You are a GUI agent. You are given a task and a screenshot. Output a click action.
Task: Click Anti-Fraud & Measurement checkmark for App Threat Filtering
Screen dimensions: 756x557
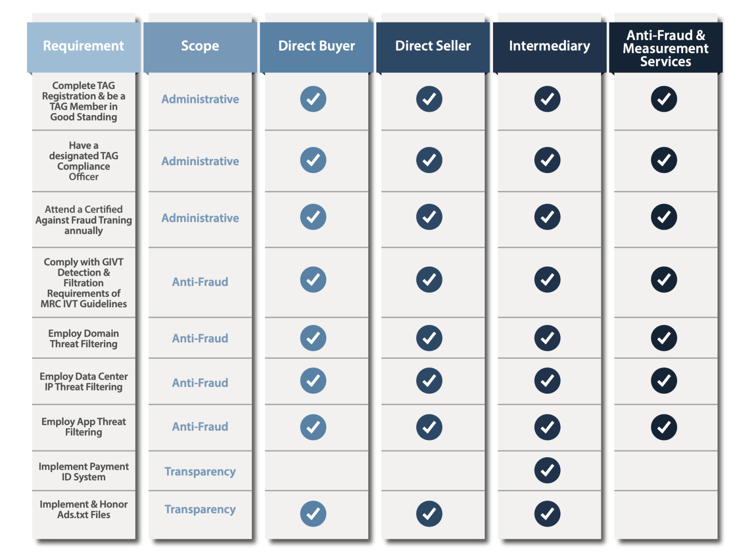click(x=664, y=427)
